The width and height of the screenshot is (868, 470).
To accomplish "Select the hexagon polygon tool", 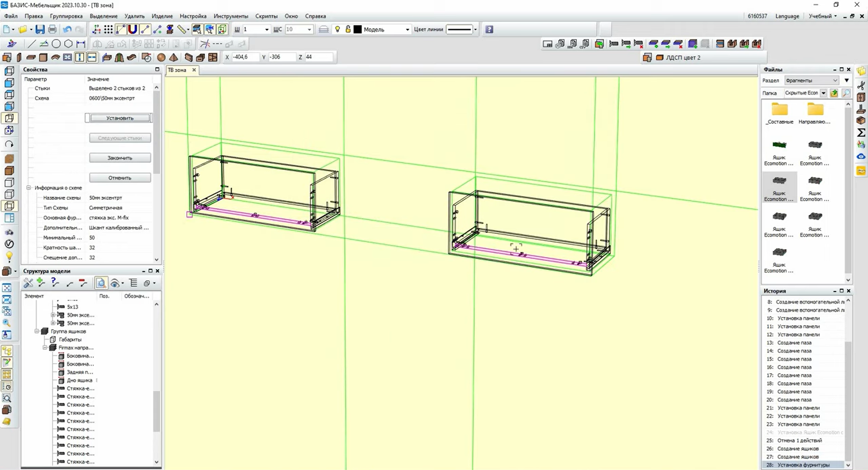I will tap(68, 44).
